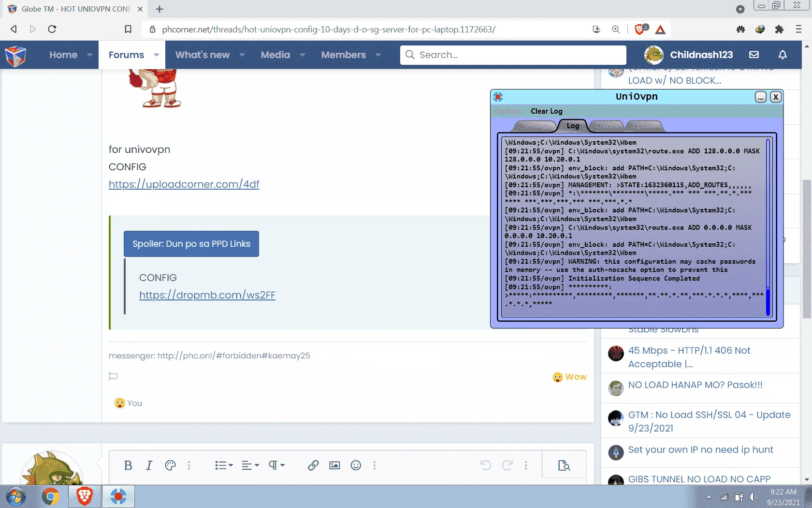Focus the forum Search field
Image resolution: width=812 pixels, height=508 pixels.
click(513, 55)
